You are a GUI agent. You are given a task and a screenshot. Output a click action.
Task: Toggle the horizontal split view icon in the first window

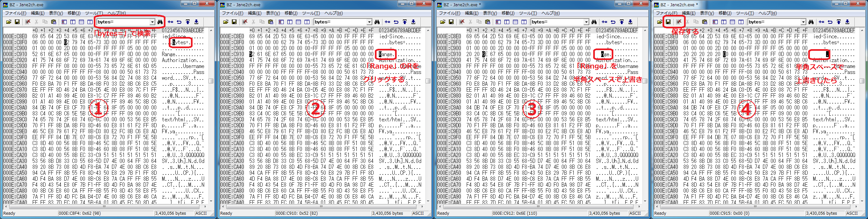coord(82,22)
